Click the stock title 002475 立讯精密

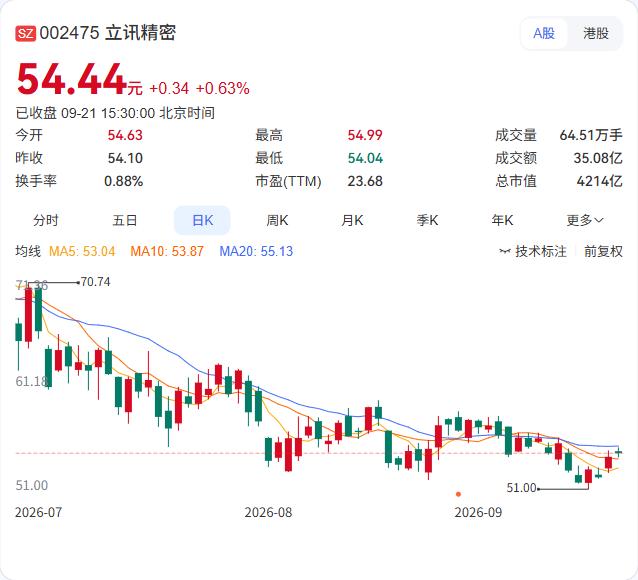[x=108, y=33]
